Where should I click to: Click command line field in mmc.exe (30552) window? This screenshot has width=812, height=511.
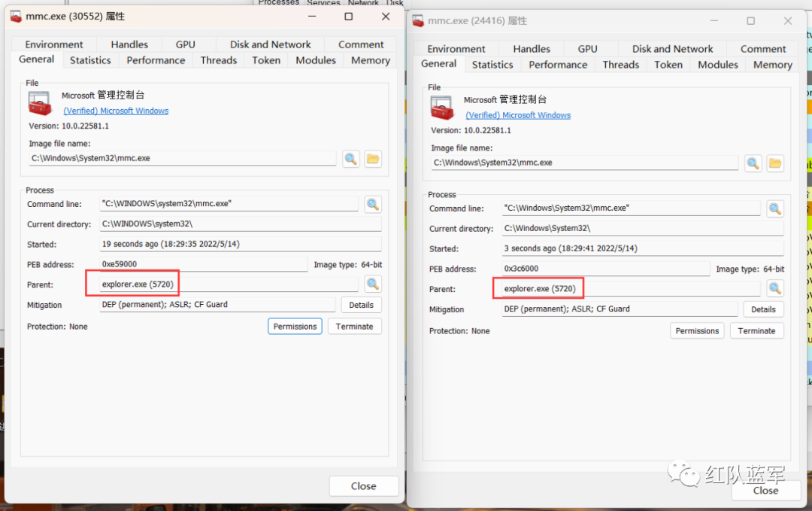(x=229, y=204)
